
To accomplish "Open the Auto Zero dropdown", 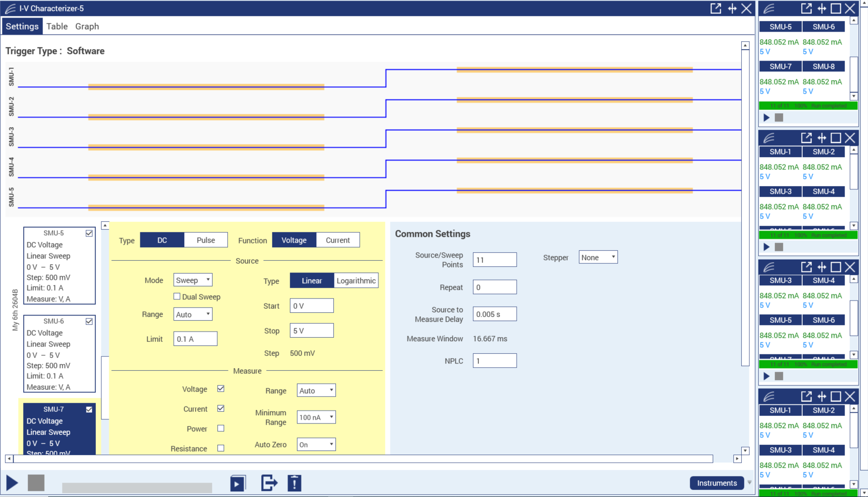I will [316, 445].
